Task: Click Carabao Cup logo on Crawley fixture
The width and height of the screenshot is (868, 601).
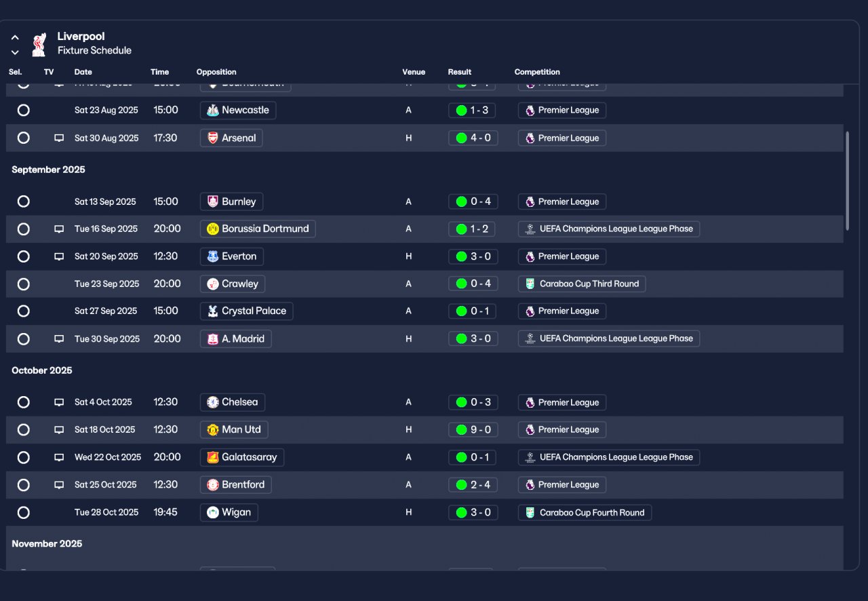Action: (530, 284)
